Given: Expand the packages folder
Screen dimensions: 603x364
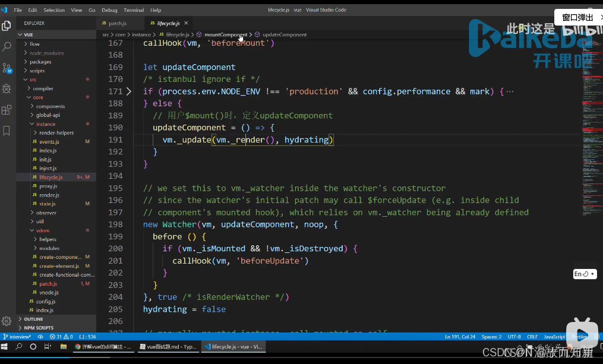Looking at the screenshot, I should (x=56, y=62).
